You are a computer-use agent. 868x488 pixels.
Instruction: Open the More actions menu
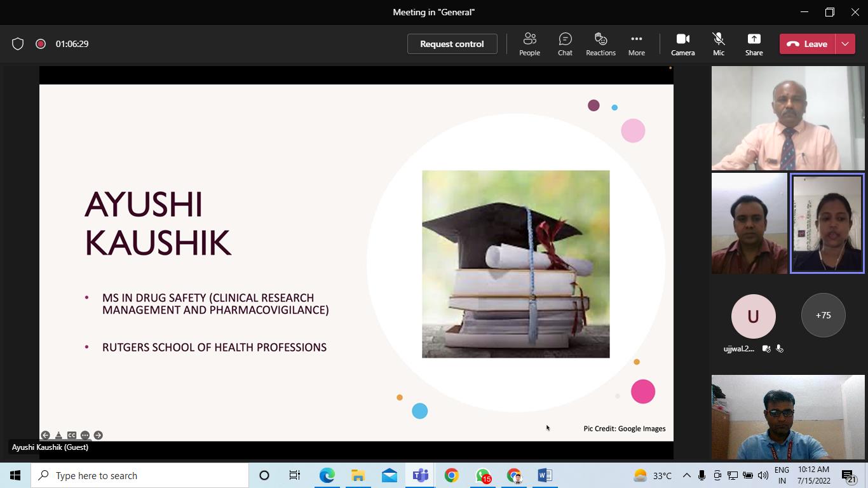pyautogui.click(x=636, y=44)
